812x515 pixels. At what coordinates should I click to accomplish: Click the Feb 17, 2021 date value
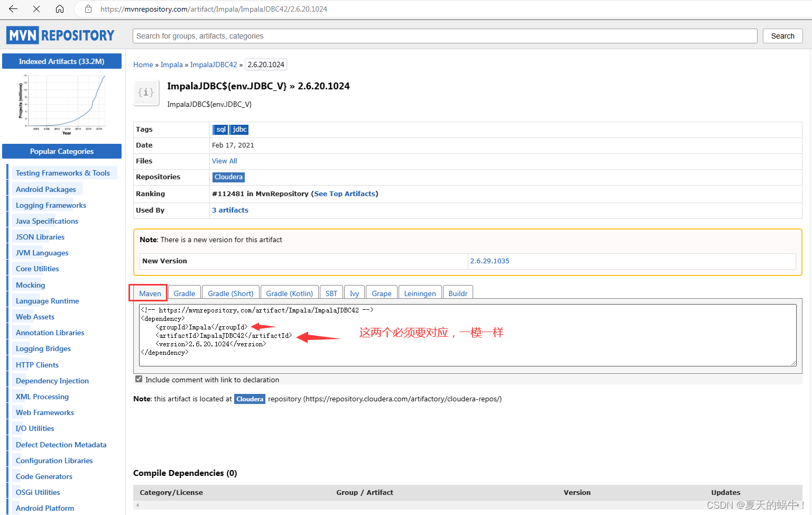[x=233, y=145]
